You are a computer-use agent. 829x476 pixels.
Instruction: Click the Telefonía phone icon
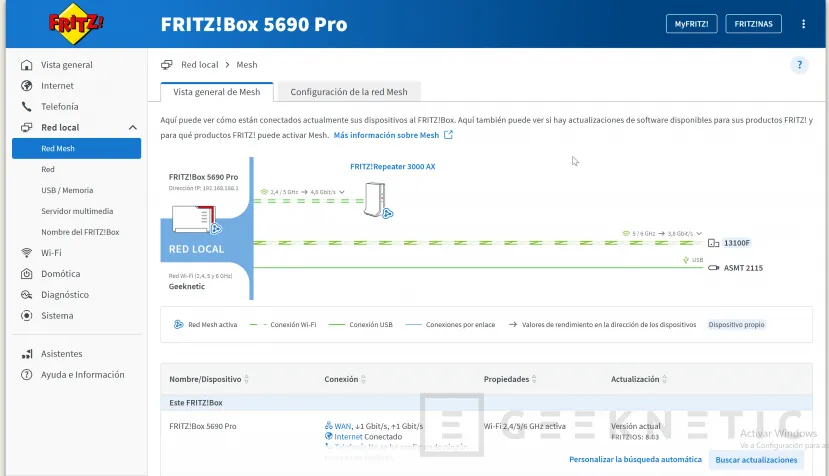[x=27, y=107]
